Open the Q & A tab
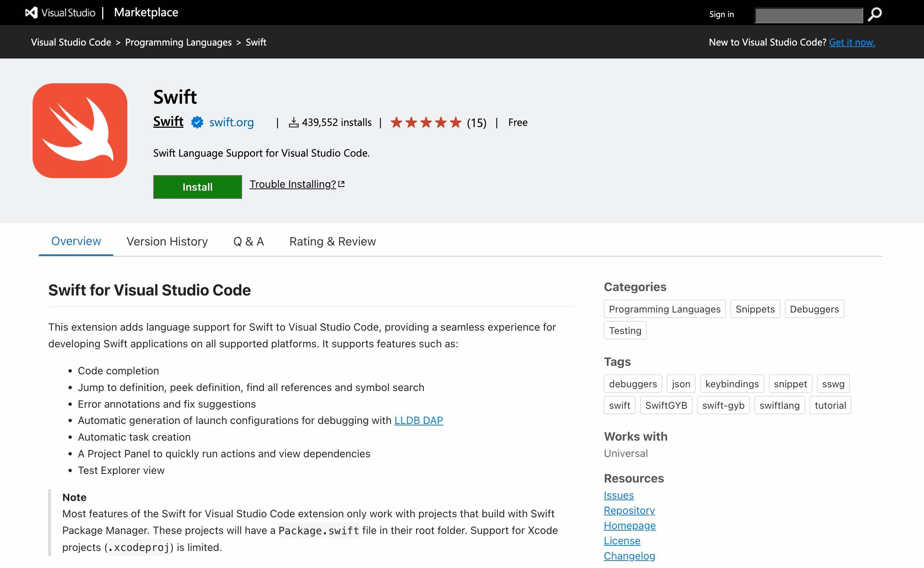This screenshot has width=924, height=568. (x=248, y=241)
